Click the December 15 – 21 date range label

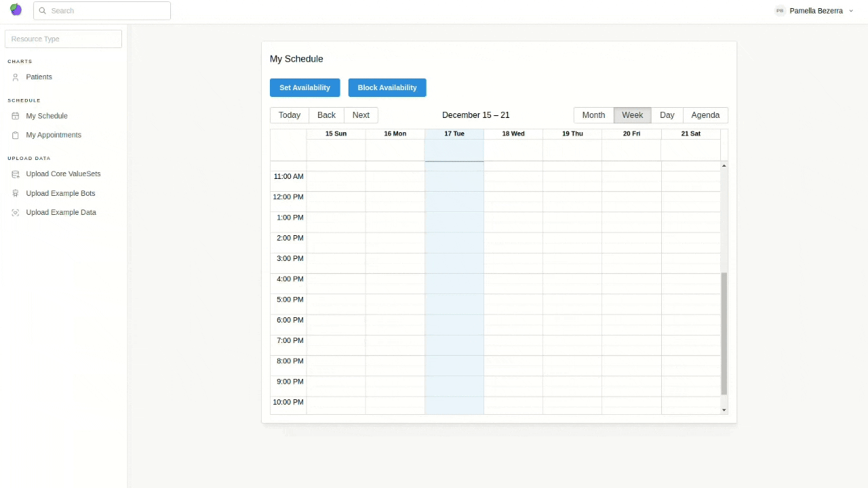(x=476, y=115)
